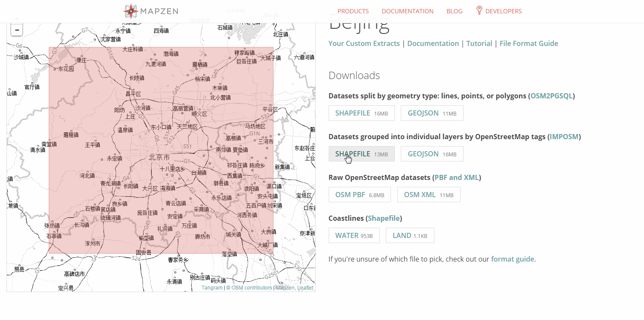Screen dimensions: 644x320
Task: Download the OSM2PGSQL Shapefile 16MB
Action: [x=362, y=113]
